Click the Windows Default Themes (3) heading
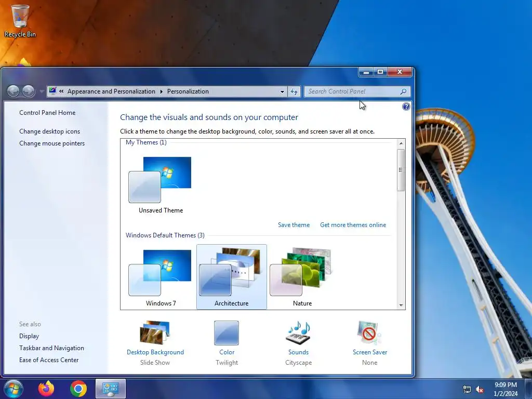The width and height of the screenshot is (532, 399). (x=165, y=235)
